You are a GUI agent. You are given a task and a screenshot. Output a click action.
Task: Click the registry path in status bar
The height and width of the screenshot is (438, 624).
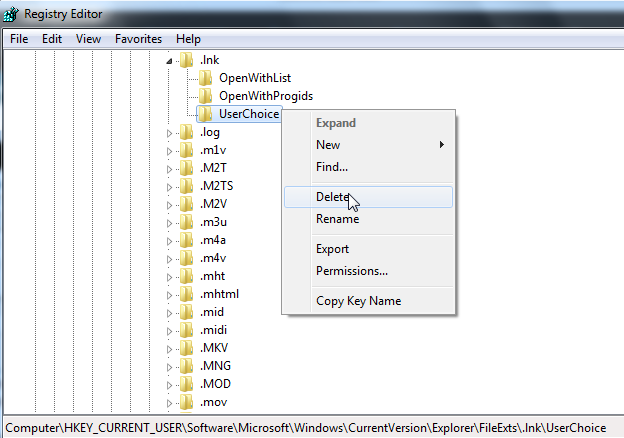[x=306, y=428]
